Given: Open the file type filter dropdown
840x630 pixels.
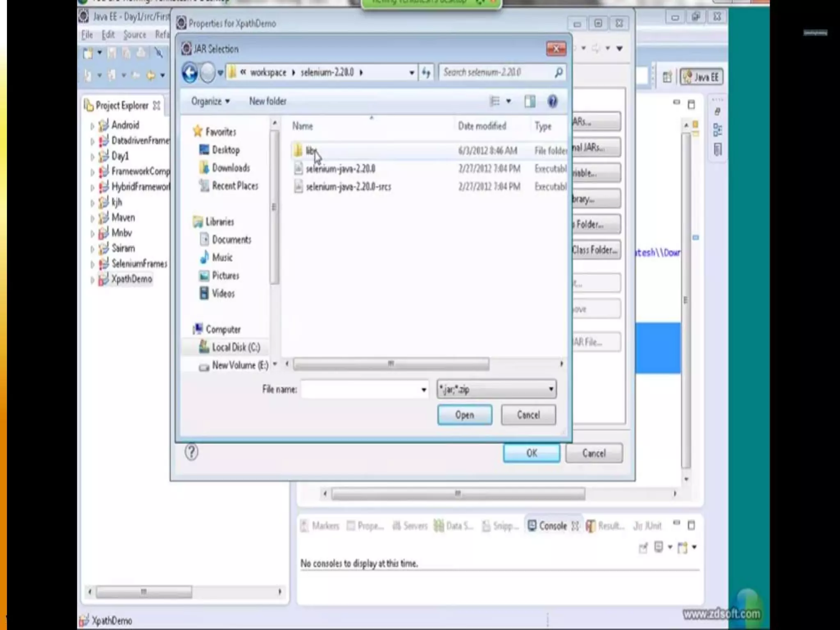Looking at the screenshot, I should click(x=551, y=389).
